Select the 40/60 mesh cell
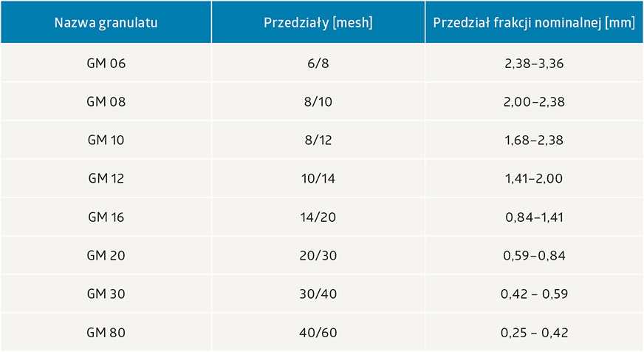644x352 pixels. [318, 333]
